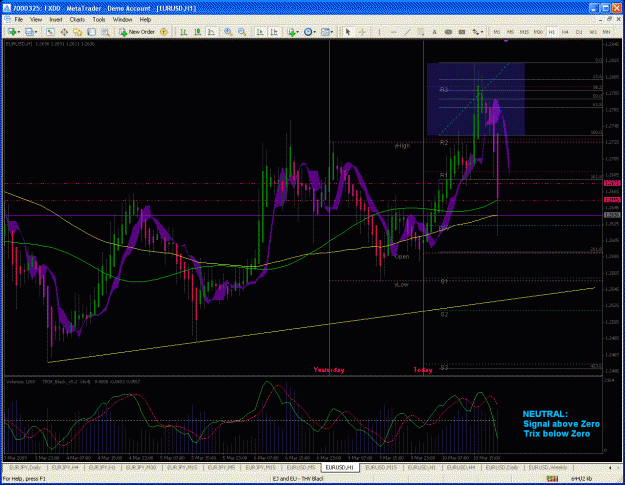The width and height of the screenshot is (625, 485).
Task: Expand the Periods dropdown arrow
Action: [x=314, y=32]
